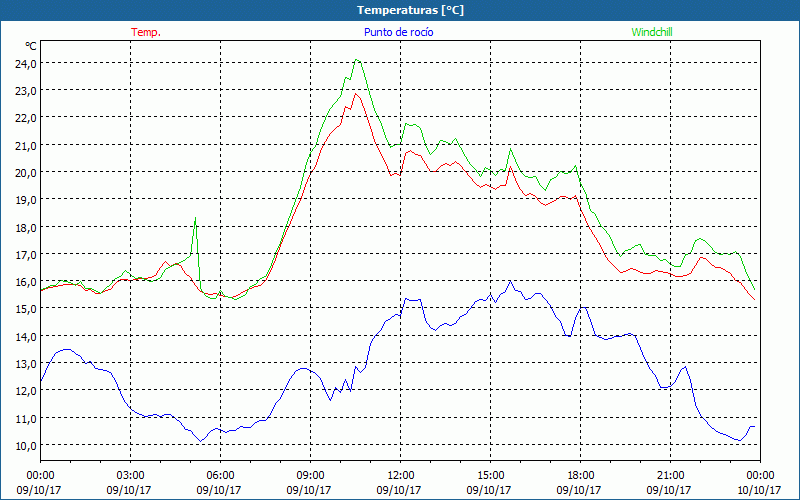800x500 pixels.
Task: Click the 18:00 time axis label
Action: (581, 476)
